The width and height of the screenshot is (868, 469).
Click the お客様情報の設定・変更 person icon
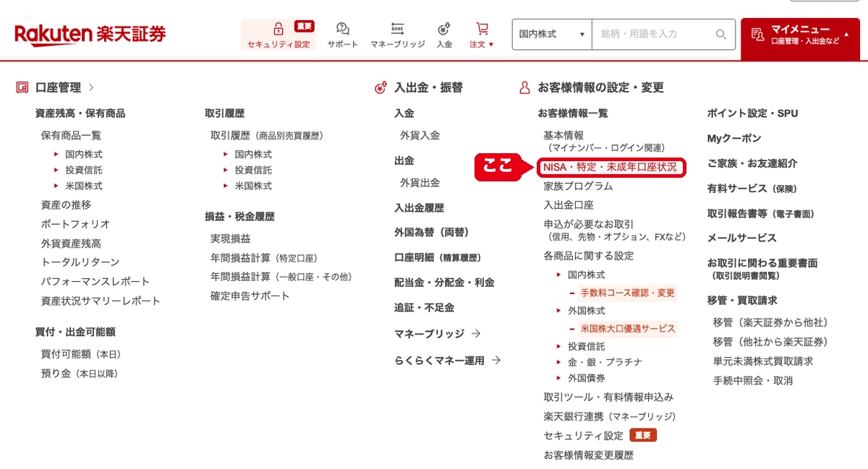[525, 87]
